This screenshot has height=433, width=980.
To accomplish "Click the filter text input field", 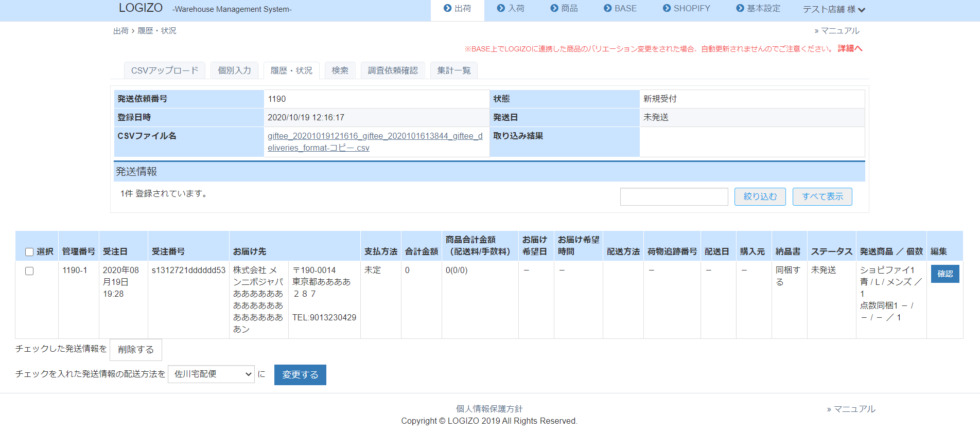I will tap(674, 196).
